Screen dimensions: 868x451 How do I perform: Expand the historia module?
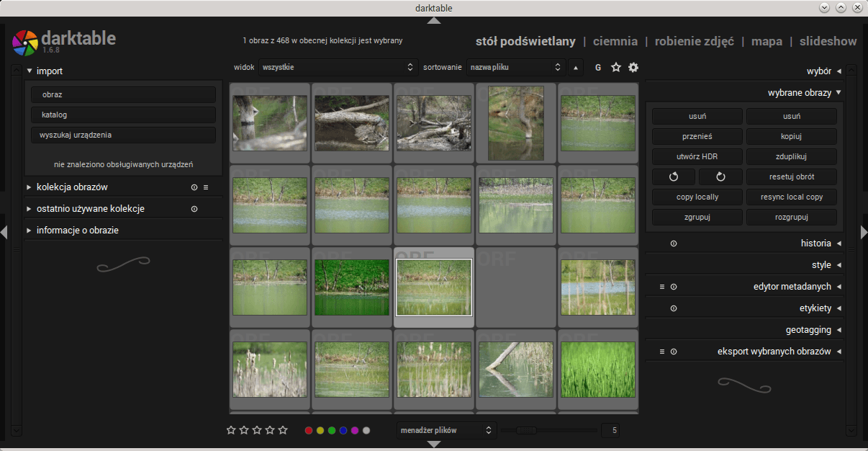click(x=838, y=244)
